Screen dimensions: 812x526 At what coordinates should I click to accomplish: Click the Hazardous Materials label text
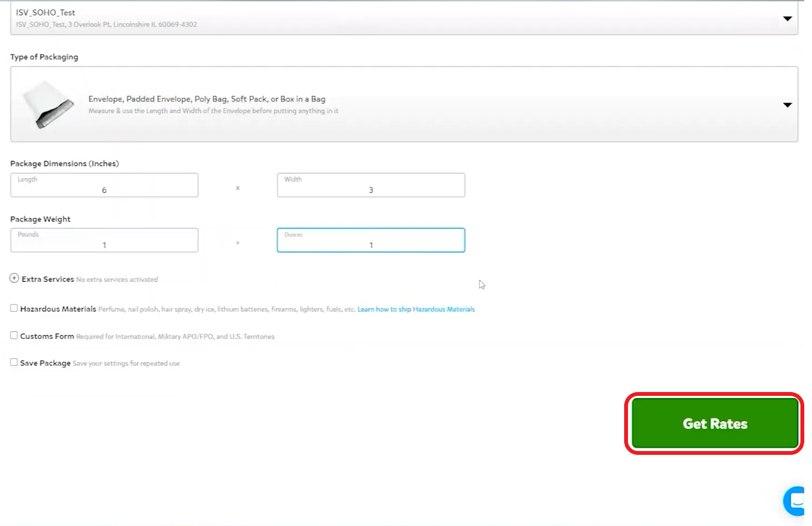tap(58, 309)
